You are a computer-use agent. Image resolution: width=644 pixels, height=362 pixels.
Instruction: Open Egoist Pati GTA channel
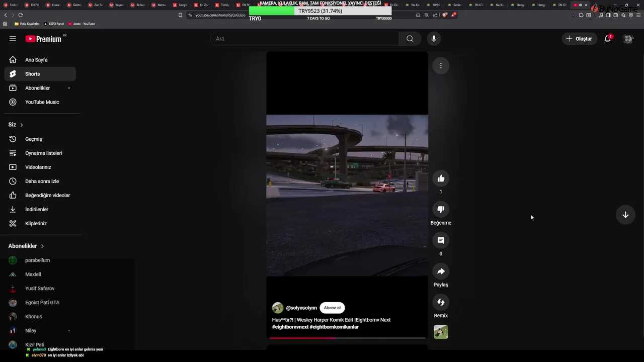[x=40, y=303]
